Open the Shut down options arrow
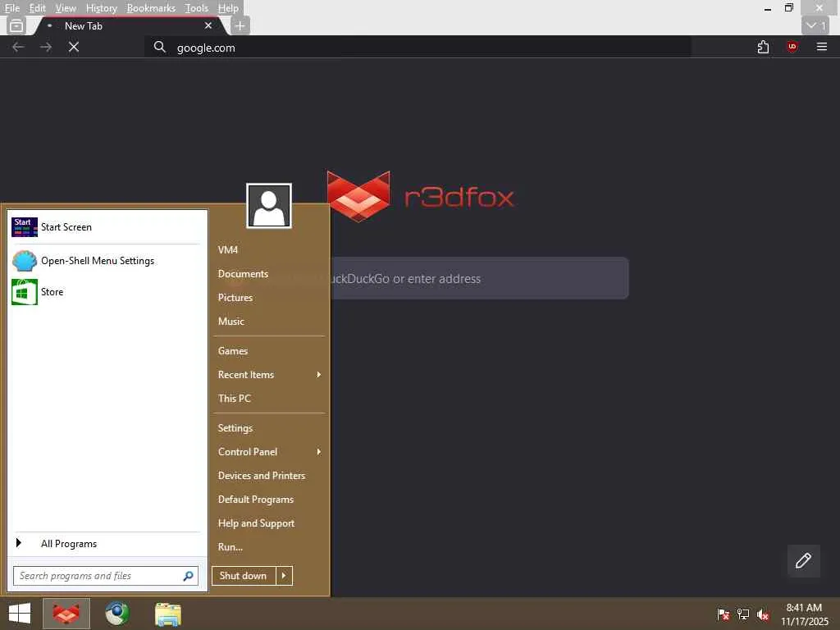The image size is (840, 630). tap(284, 576)
